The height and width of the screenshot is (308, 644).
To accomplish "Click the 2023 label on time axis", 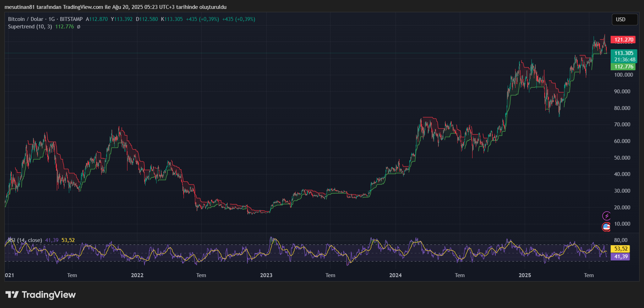I will click(266, 275).
